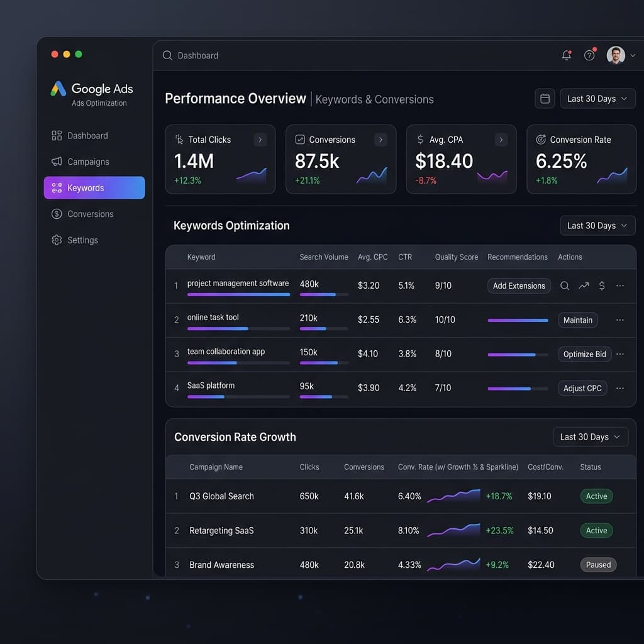Click the Add Extensions recommendation button

click(x=519, y=286)
